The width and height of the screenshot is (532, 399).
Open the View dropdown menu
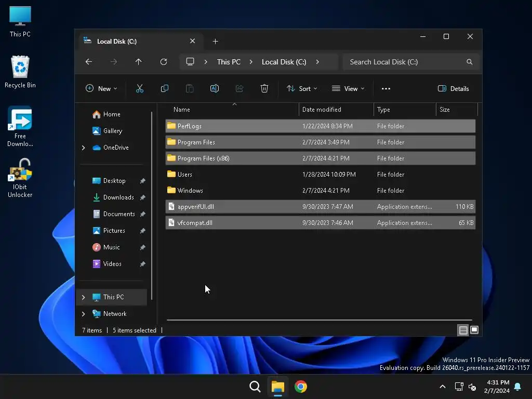point(348,88)
